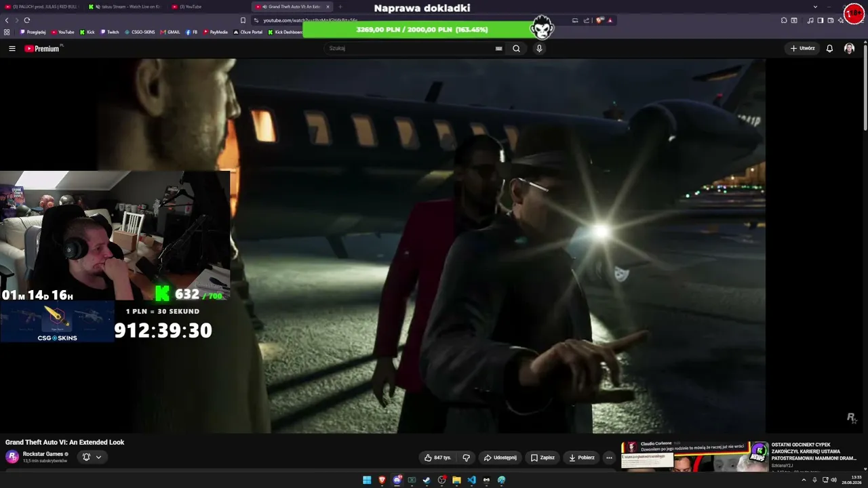This screenshot has width=868, height=488.
Task: Open Brave browser from the taskbar
Action: 382,480
